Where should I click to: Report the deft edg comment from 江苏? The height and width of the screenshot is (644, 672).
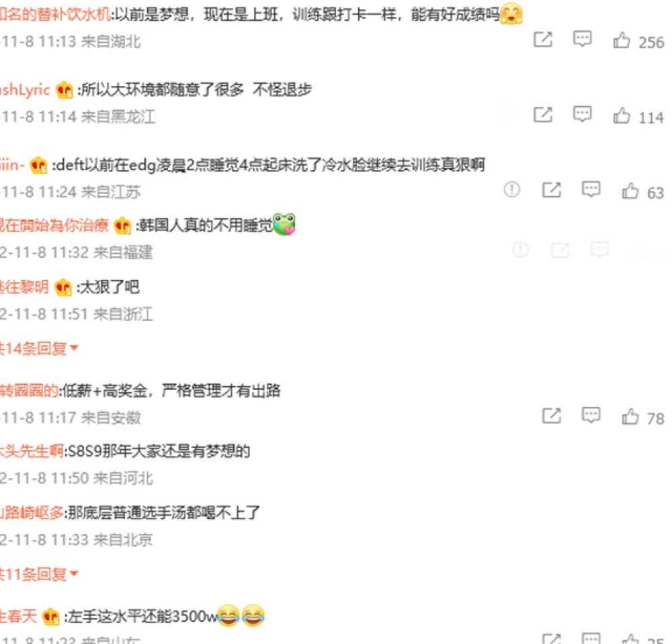point(511,189)
